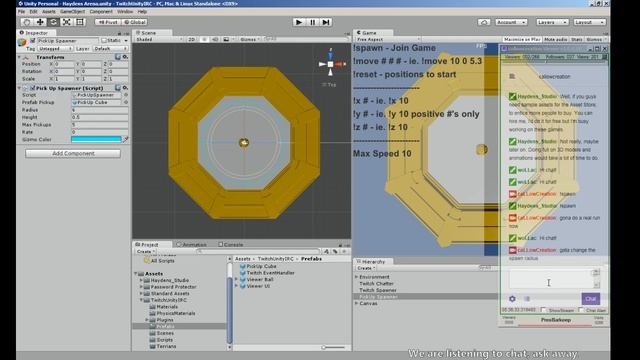Open the Gizmo Color swatch
640x360 pixels.
tap(96, 139)
